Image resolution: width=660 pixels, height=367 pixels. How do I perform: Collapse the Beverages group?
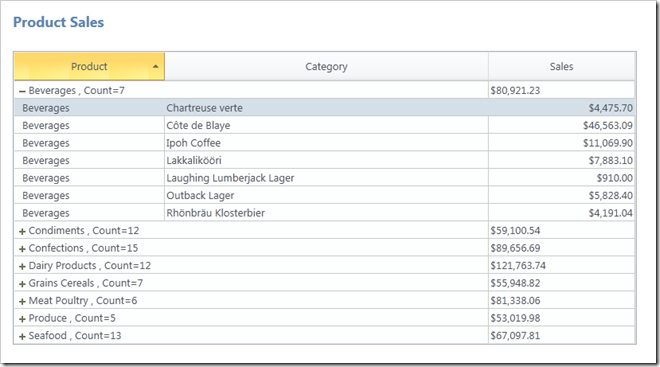(x=22, y=91)
